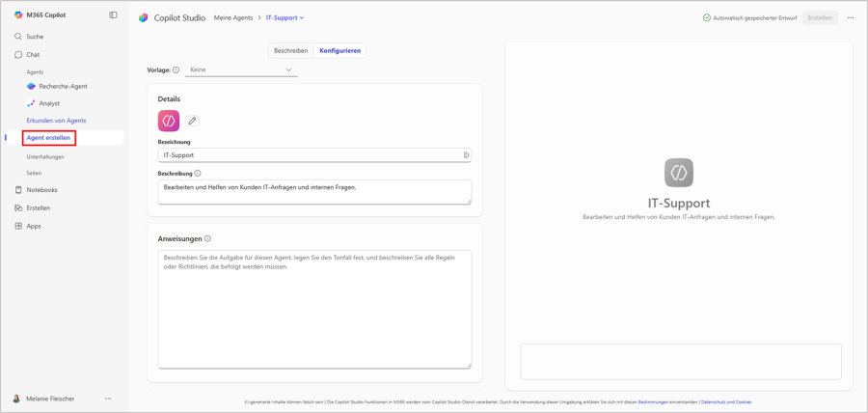Open Seiten in sidebar

click(34, 173)
